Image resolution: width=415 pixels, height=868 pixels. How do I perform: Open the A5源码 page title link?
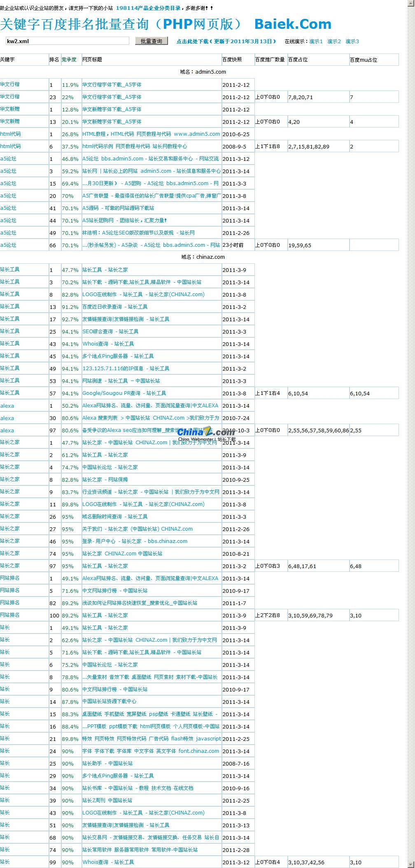point(118,208)
